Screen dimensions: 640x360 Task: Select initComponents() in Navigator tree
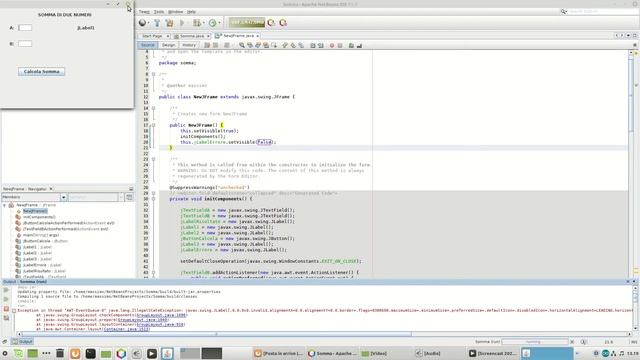39,217
